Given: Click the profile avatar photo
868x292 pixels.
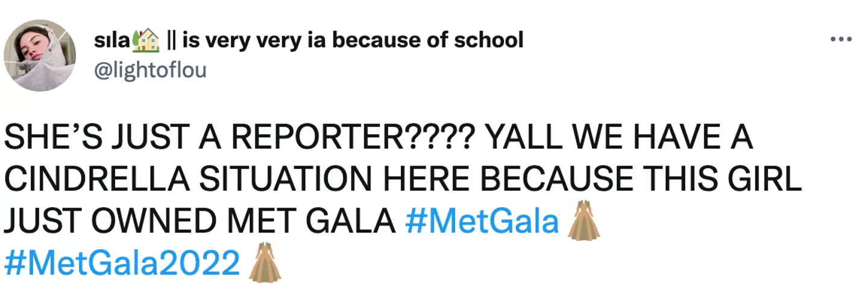Looking at the screenshot, I should coord(40,55).
